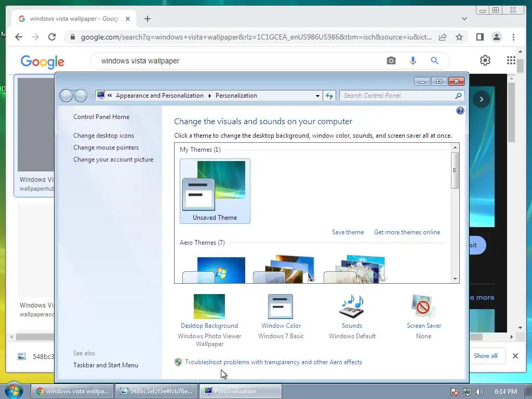The height and width of the screenshot is (399, 532).
Task: Search by image camera icon
Action: pyautogui.click(x=391, y=61)
